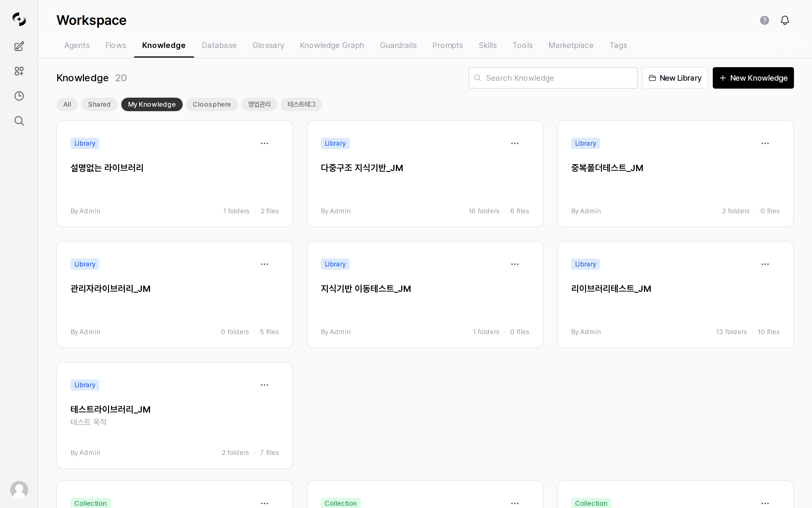Open the 설명없는 라이브러리 library card

tap(175, 174)
